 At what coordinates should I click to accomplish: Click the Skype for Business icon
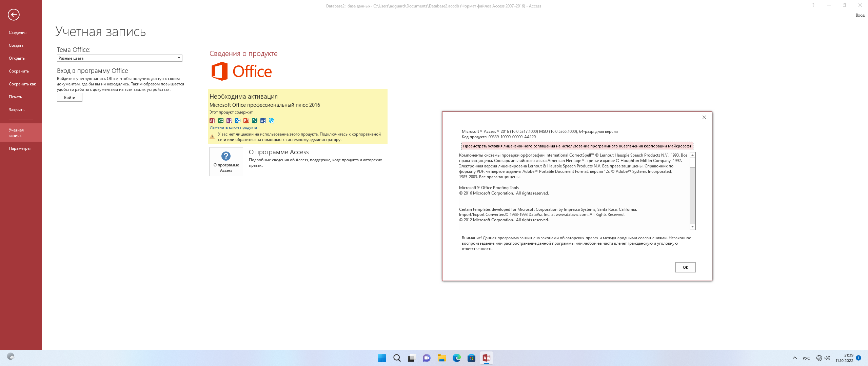[x=272, y=121]
